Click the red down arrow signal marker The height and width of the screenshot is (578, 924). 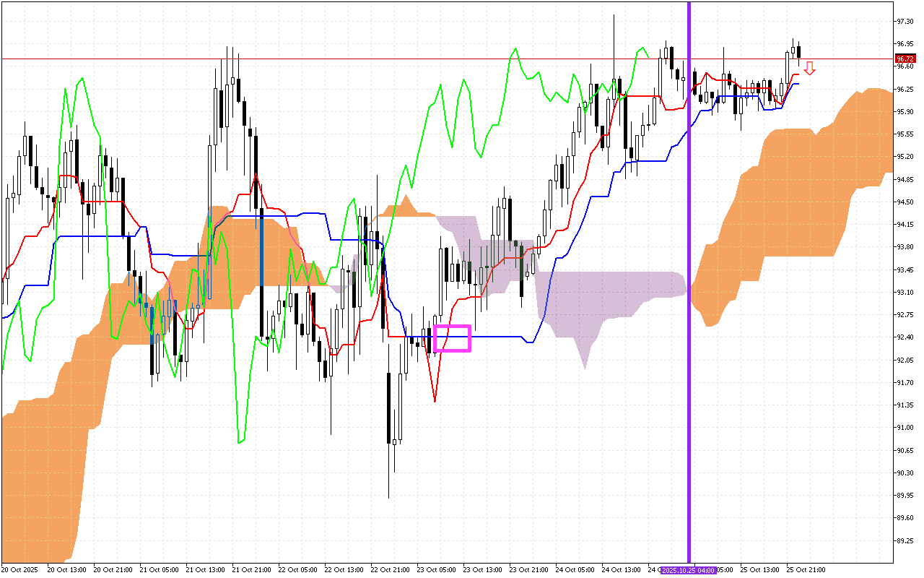[810, 69]
